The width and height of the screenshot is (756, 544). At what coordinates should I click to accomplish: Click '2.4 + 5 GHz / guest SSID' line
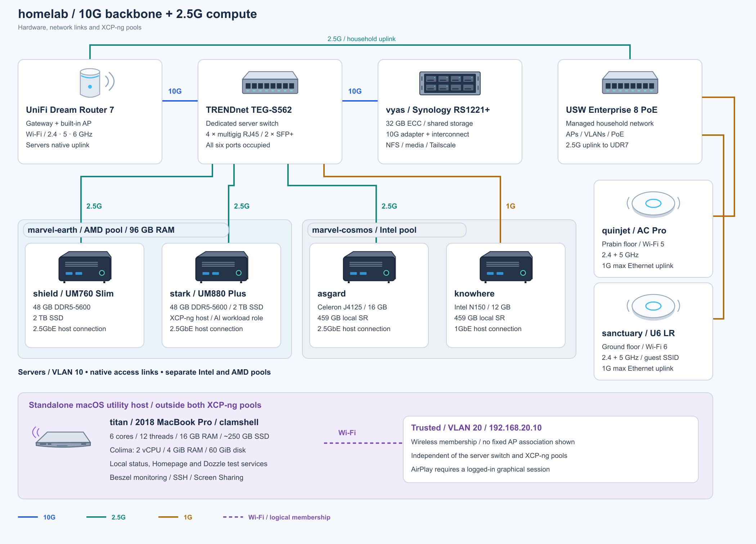click(x=640, y=357)
